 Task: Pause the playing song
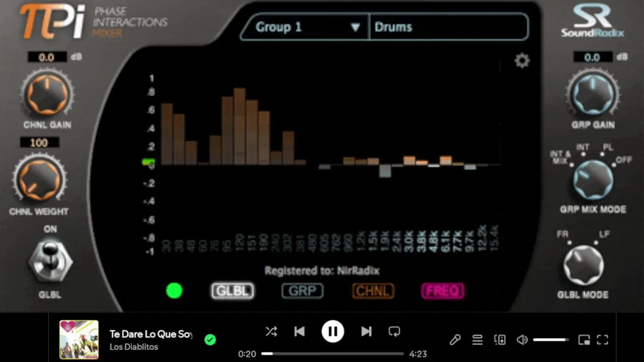tap(333, 331)
